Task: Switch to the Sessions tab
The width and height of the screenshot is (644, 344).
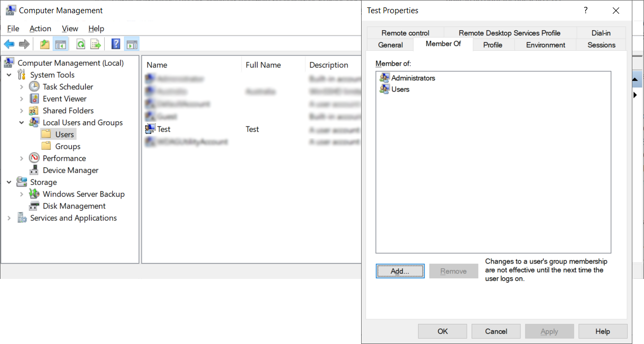Action: pyautogui.click(x=601, y=45)
